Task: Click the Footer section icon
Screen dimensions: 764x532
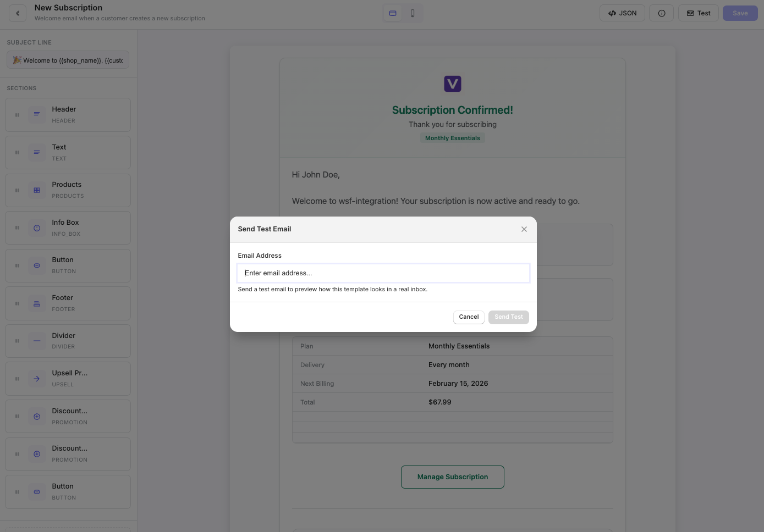Action: [x=37, y=303]
